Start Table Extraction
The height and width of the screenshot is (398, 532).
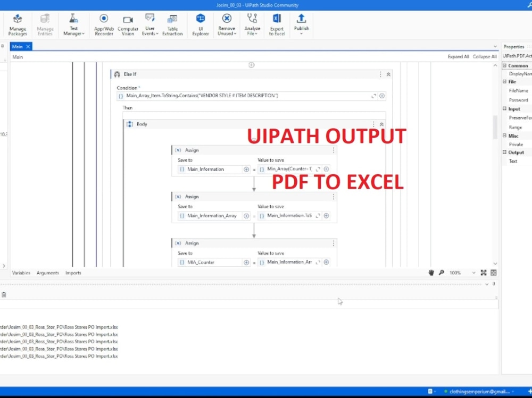[x=172, y=25]
